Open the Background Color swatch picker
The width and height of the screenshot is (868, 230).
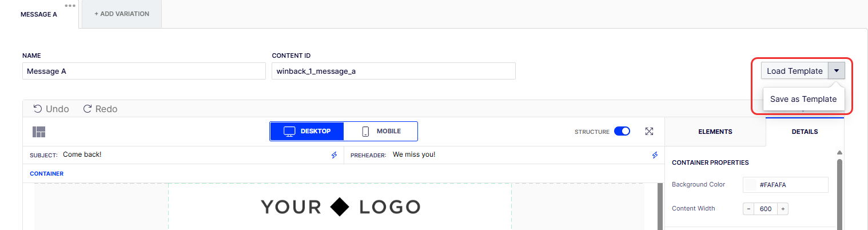751,185
